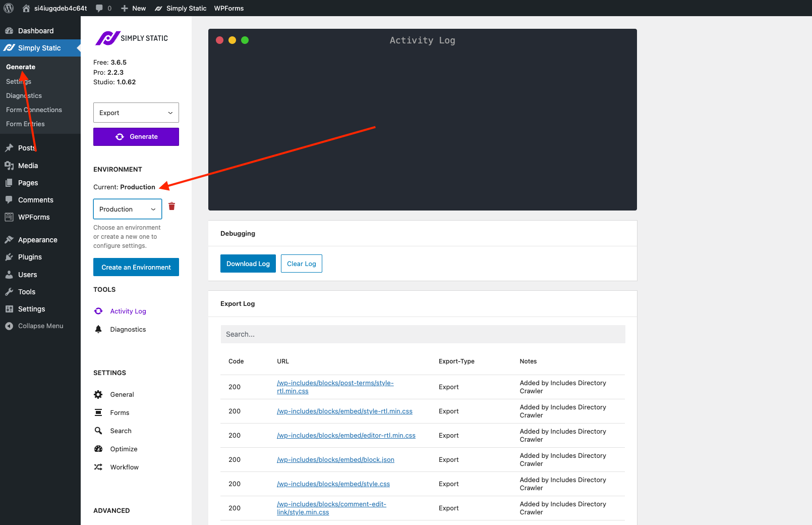Viewport: 812px width, 525px height.
Task: Open the Production environment dropdown
Action: 128,209
